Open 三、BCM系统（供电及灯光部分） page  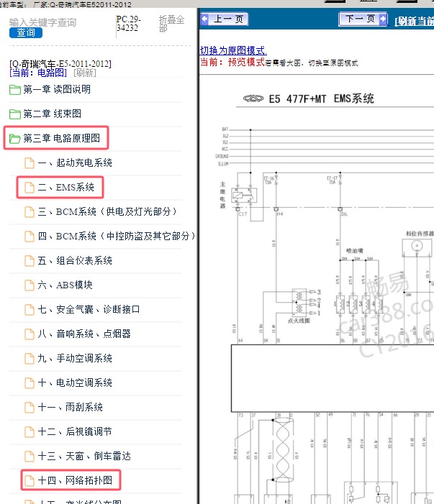pyautogui.click(x=107, y=211)
